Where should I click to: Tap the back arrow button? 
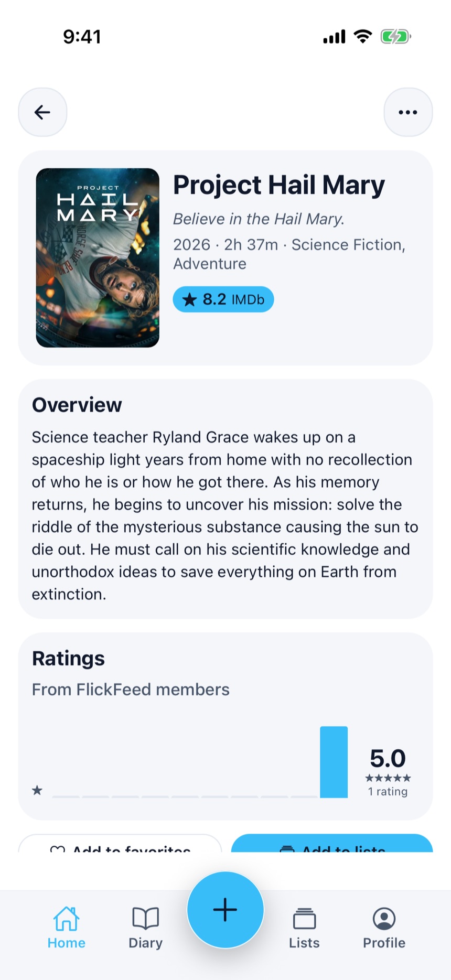42,112
